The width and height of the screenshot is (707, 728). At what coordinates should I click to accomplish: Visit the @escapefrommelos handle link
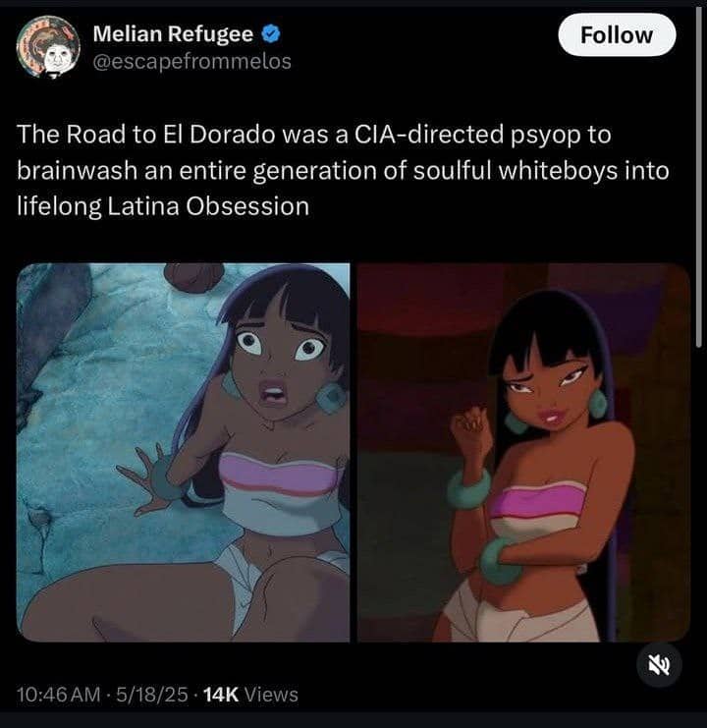point(192,62)
